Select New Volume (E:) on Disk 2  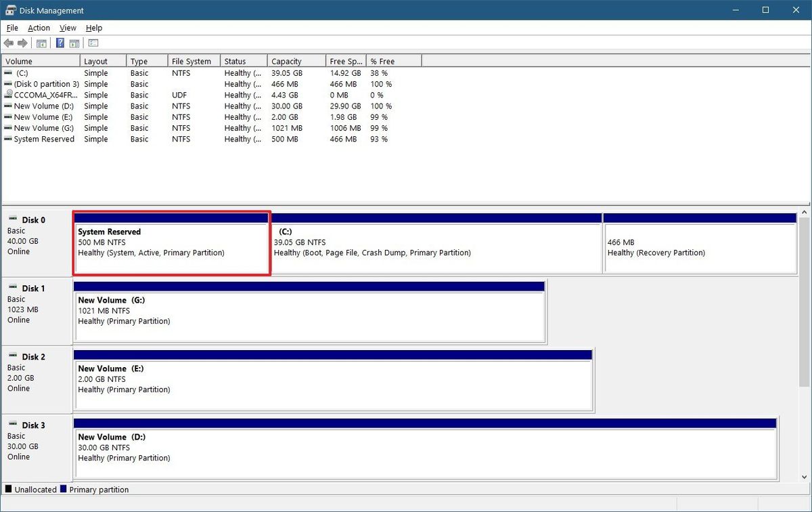[333, 379]
